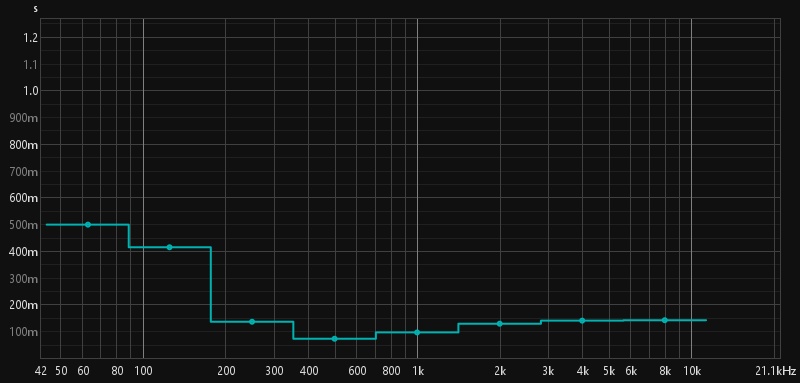
Task: Click the 10k frequency axis label
Action: [691, 371]
